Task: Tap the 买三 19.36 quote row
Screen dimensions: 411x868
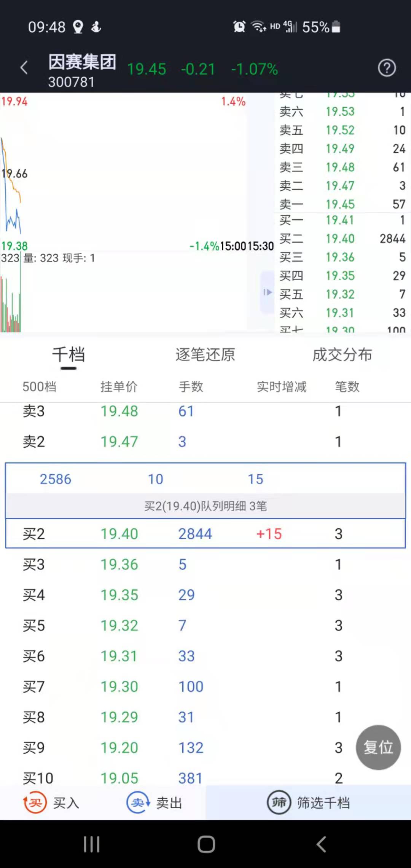Action: click(x=342, y=257)
